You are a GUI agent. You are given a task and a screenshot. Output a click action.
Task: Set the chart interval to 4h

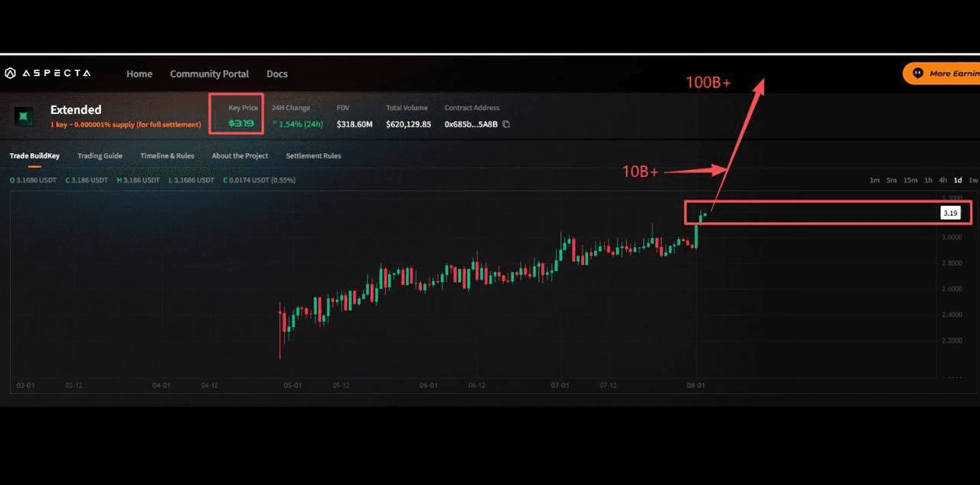[x=943, y=181]
